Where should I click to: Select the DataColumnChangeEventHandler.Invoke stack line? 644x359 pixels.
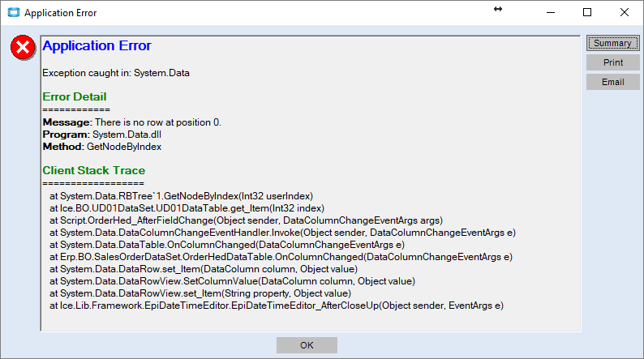282,233
